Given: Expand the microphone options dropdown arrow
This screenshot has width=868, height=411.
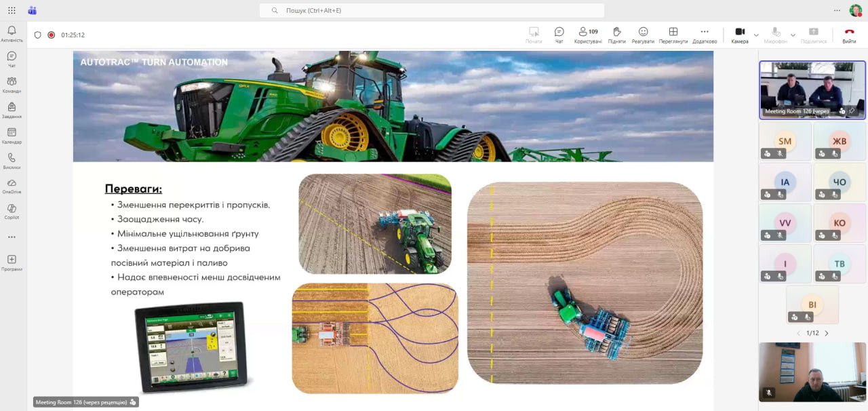Looking at the screenshot, I should [x=793, y=35].
